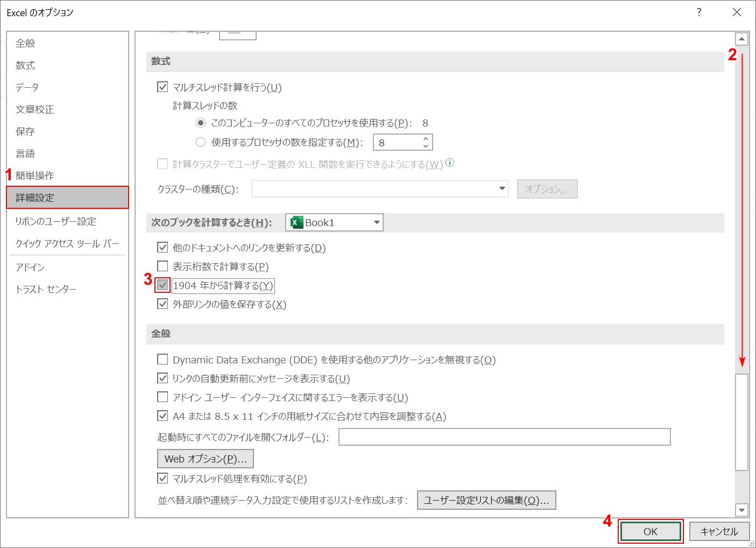Confirm settings with the OK button
756x548 pixels.
click(651, 531)
